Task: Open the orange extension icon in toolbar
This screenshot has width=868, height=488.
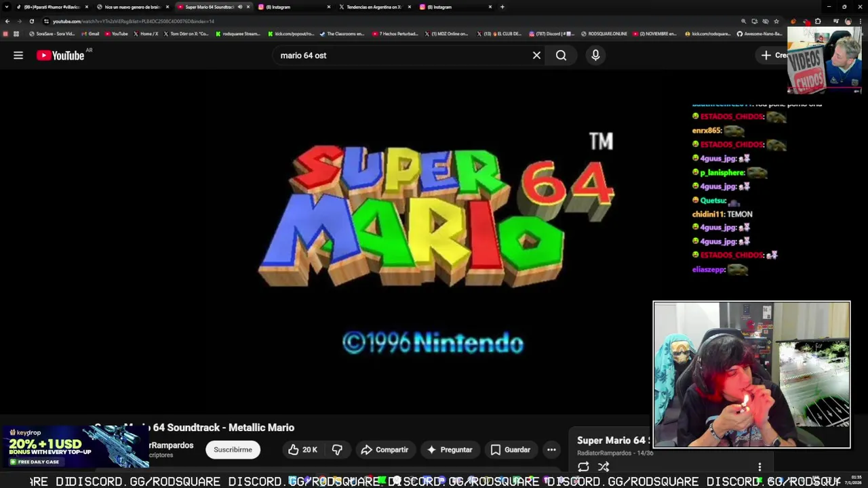Action: 793,21
